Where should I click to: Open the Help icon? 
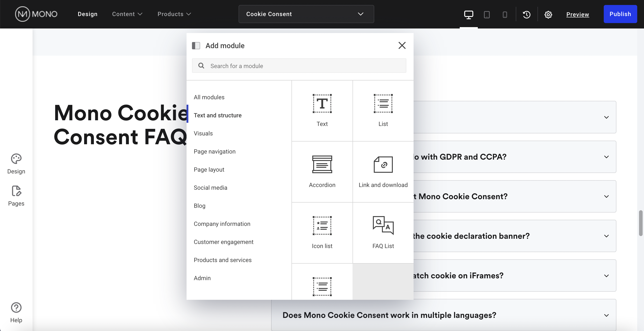point(16,312)
